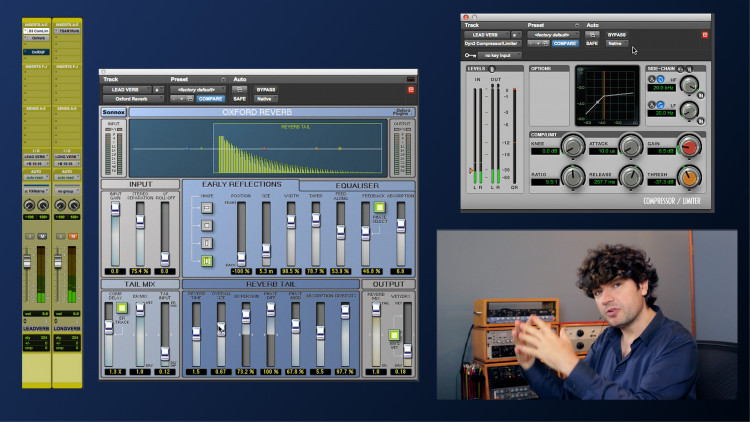This screenshot has width=750, height=422.
Task: Click Bypass in the Oxford Reverb header
Action: click(266, 89)
